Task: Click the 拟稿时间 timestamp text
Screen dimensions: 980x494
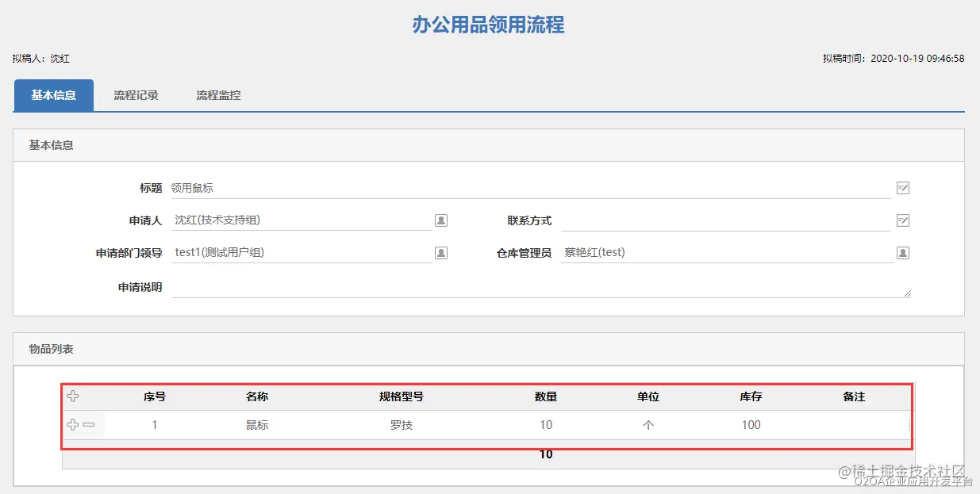Action: click(894, 59)
